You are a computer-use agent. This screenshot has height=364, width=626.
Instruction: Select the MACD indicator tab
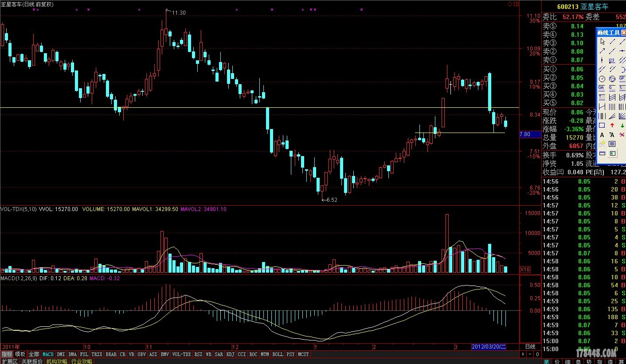48,355
